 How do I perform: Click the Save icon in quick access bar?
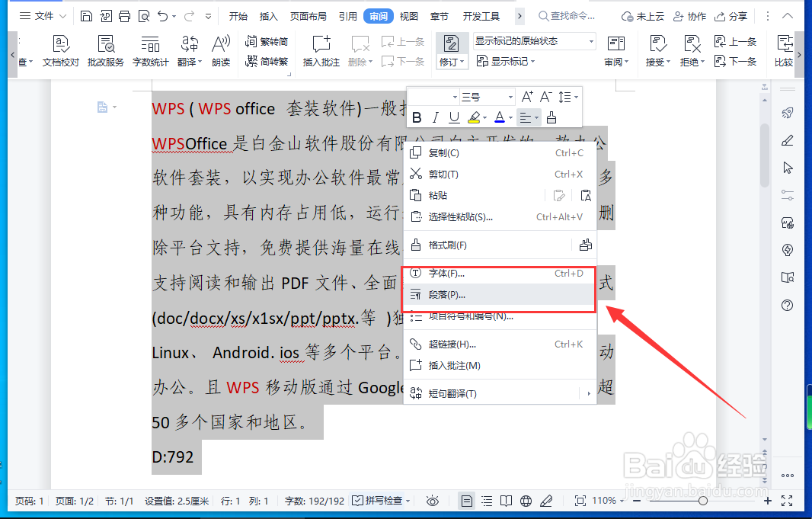click(87, 16)
